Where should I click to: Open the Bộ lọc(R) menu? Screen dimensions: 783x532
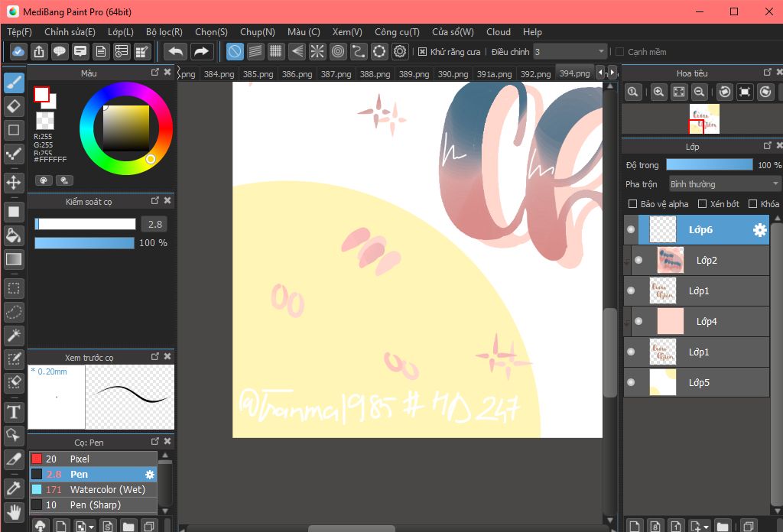pyautogui.click(x=164, y=32)
